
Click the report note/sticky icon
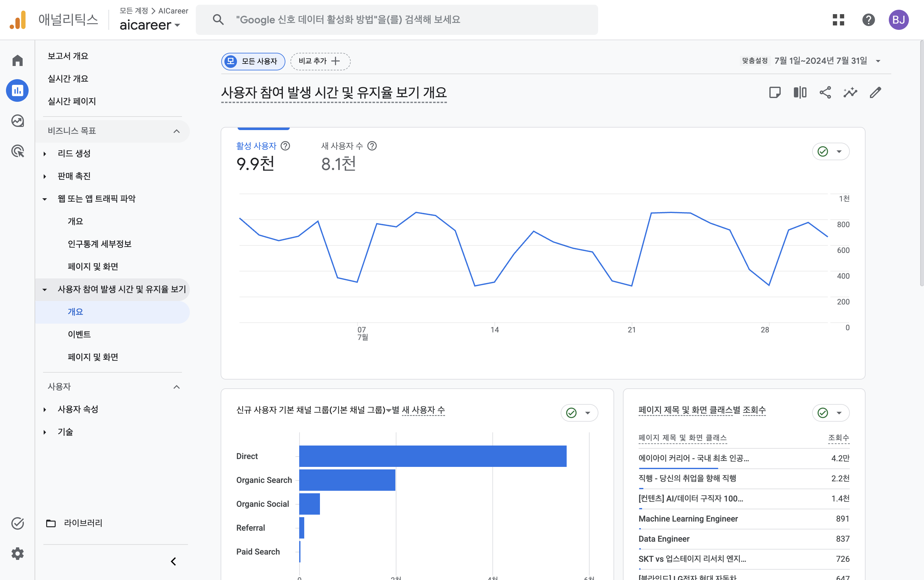pyautogui.click(x=775, y=92)
